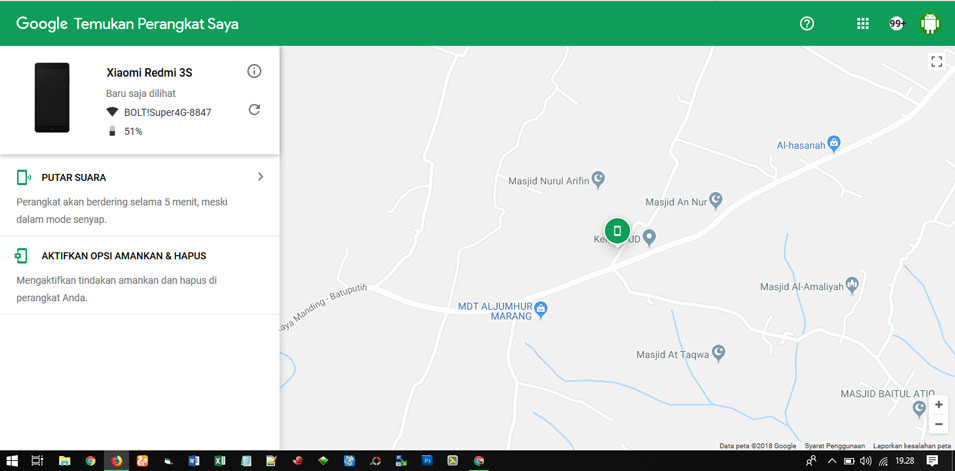Open Photoshop from taskbar
Viewport: 955px width, 471px height.
[428, 461]
